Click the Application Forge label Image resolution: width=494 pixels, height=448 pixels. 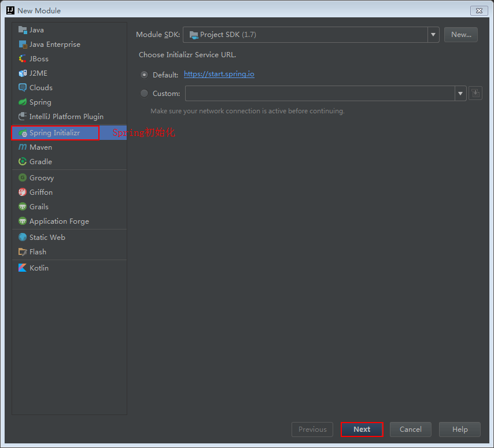59,221
